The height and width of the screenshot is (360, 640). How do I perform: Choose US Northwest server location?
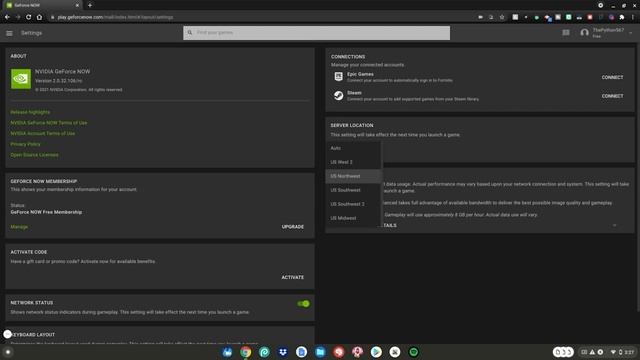(354, 176)
